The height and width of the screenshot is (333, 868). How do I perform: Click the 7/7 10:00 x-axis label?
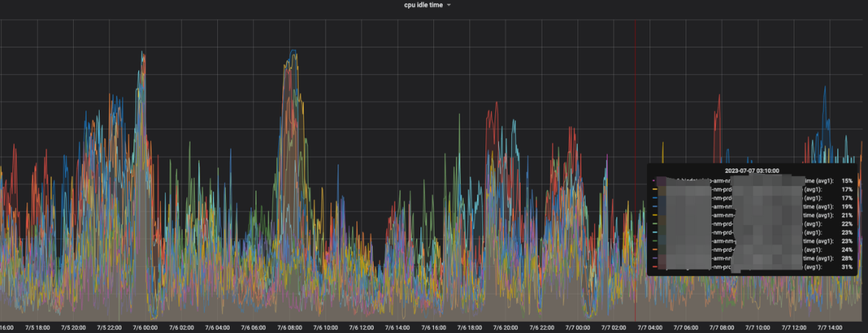pyautogui.click(x=757, y=327)
